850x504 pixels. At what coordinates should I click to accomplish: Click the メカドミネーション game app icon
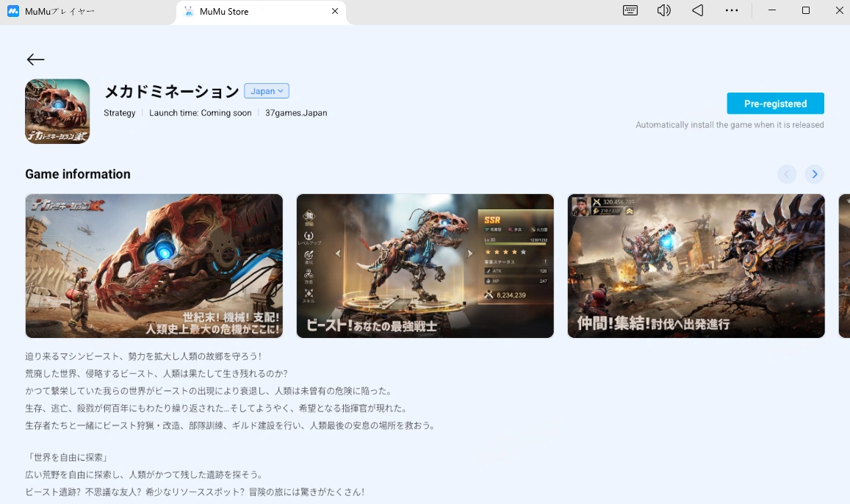click(57, 111)
